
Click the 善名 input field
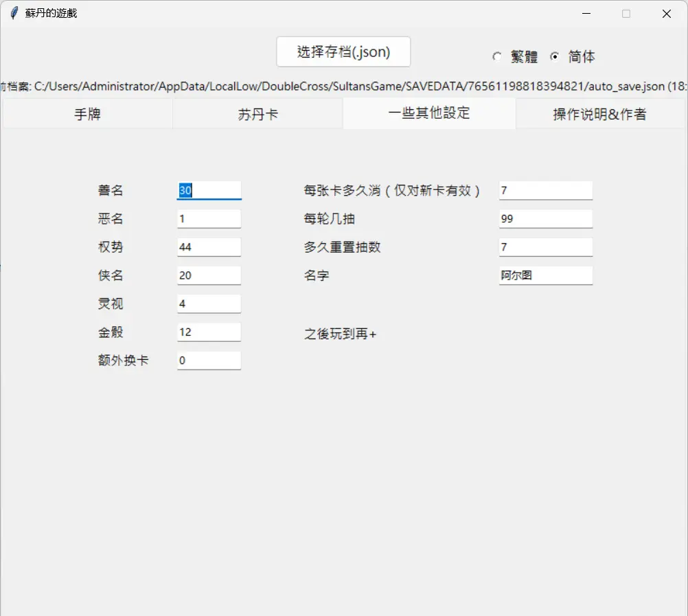click(209, 190)
